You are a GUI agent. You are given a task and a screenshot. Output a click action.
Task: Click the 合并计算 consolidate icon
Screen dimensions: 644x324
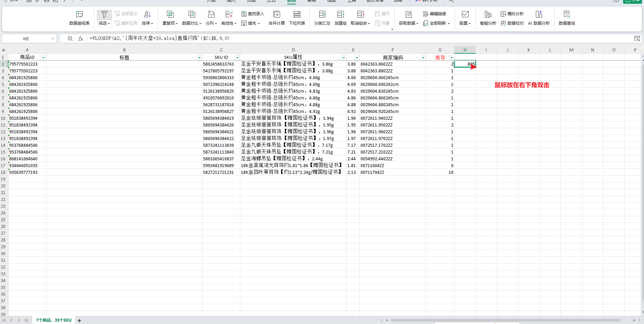pyautogui.click(x=276, y=18)
